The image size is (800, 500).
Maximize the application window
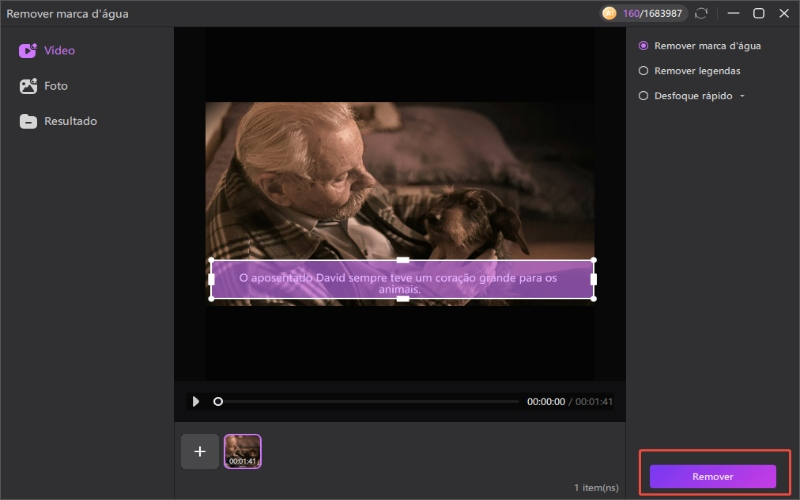coord(759,13)
